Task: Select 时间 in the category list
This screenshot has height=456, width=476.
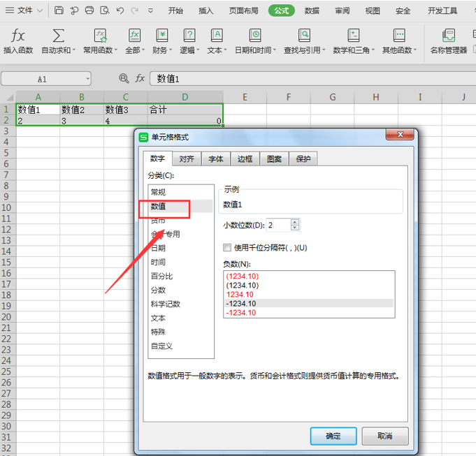Action: pos(180,262)
